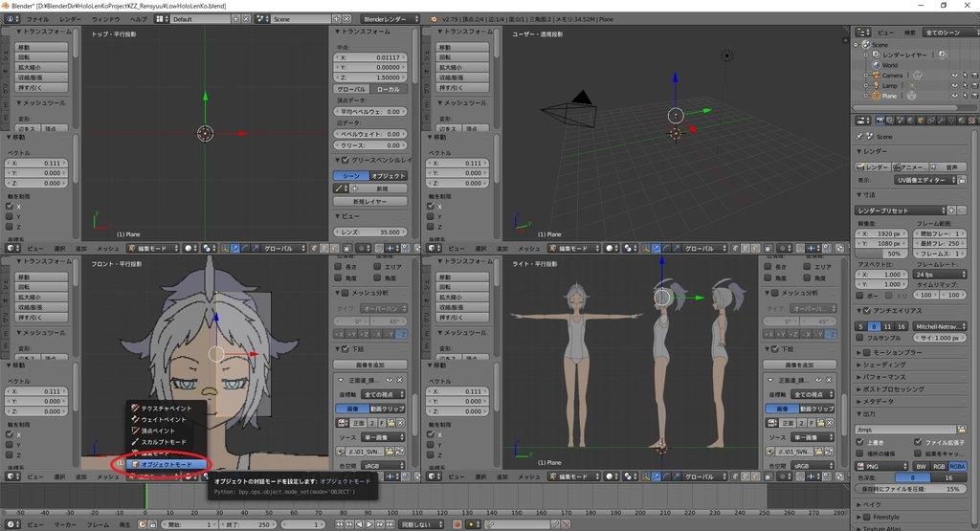Open Blenderレンダー engine dropdown
980x531 pixels.
(x=390, y=19)
